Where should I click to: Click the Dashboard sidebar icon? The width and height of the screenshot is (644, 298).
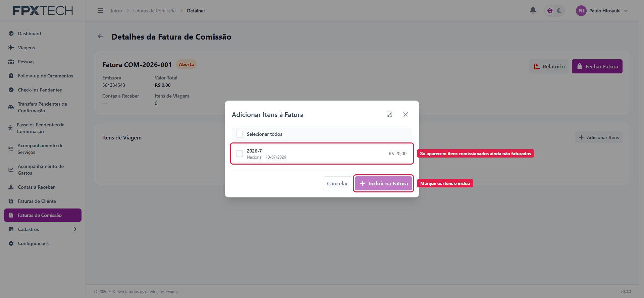coord(11,34)
